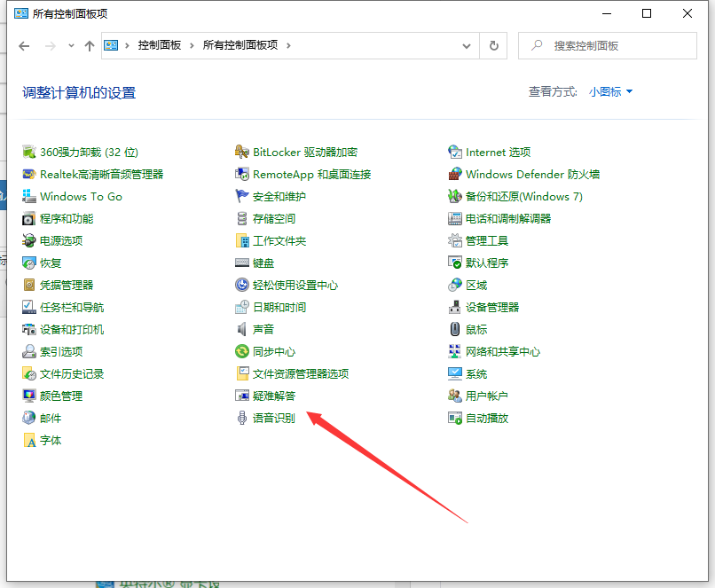Click the 声音 speaker icon
Image resolution: width=715 pixels, height=588 pixels.
coord(242,329)
